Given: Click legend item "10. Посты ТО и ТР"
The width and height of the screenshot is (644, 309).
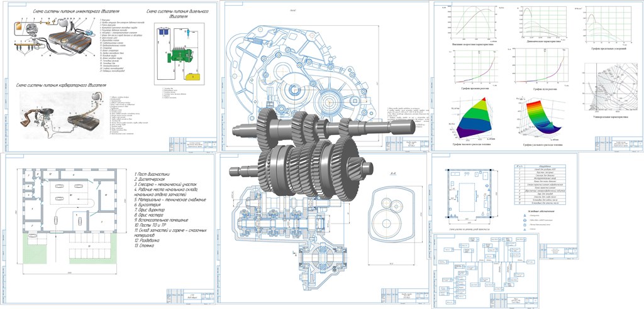Looking at the screenshot, I should click(x=152, y=225).
